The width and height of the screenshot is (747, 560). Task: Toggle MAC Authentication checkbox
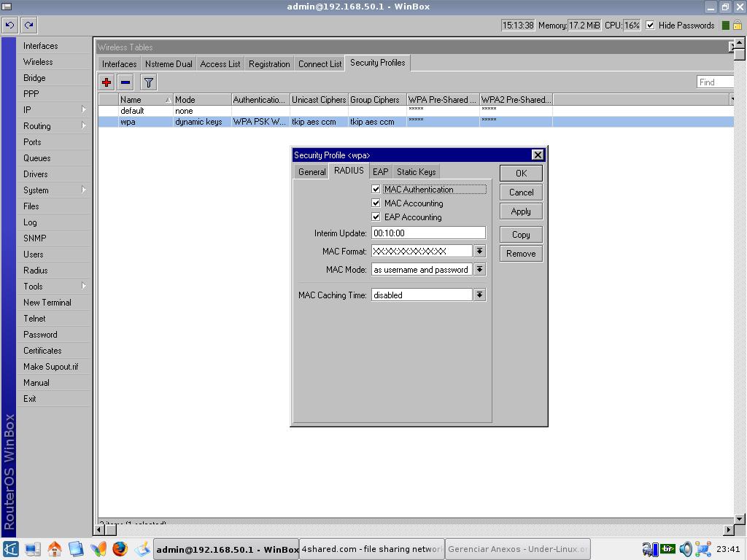[376, 189]
